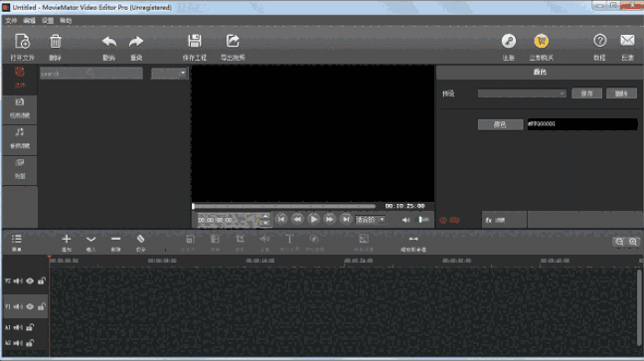Click the preview playback scrub bar

284,206
